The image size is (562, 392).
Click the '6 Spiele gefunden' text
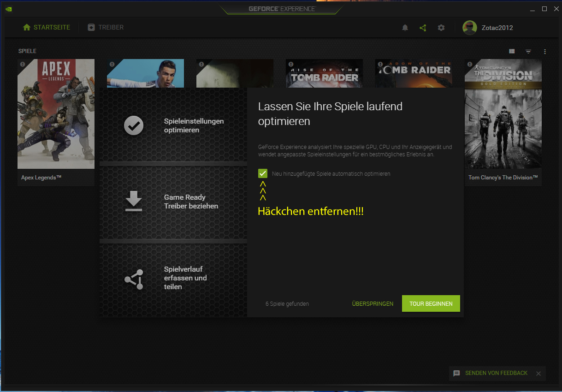pyautogui.click(x=287, y=304)
